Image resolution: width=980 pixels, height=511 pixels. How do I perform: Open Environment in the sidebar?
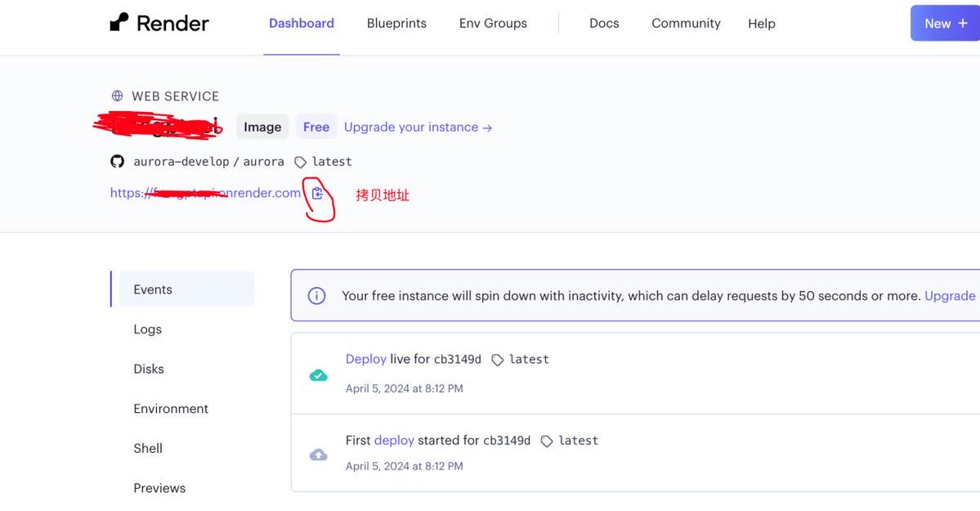click(171, 408)
